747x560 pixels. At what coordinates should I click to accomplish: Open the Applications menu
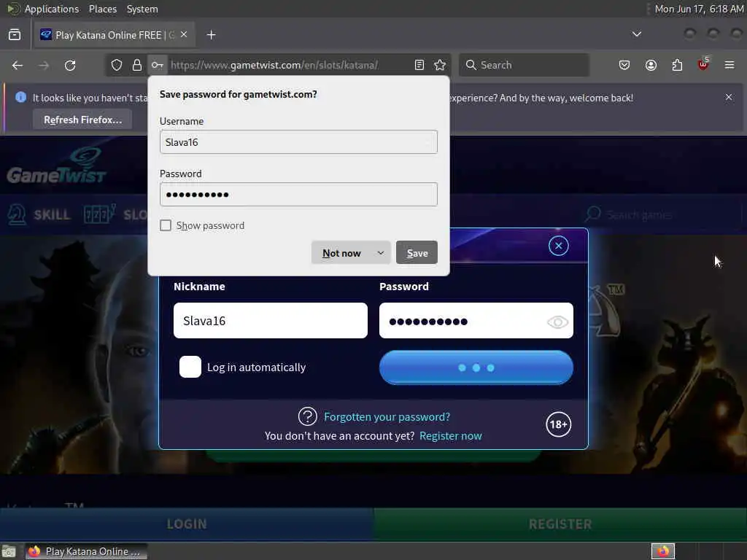point(52,9)
